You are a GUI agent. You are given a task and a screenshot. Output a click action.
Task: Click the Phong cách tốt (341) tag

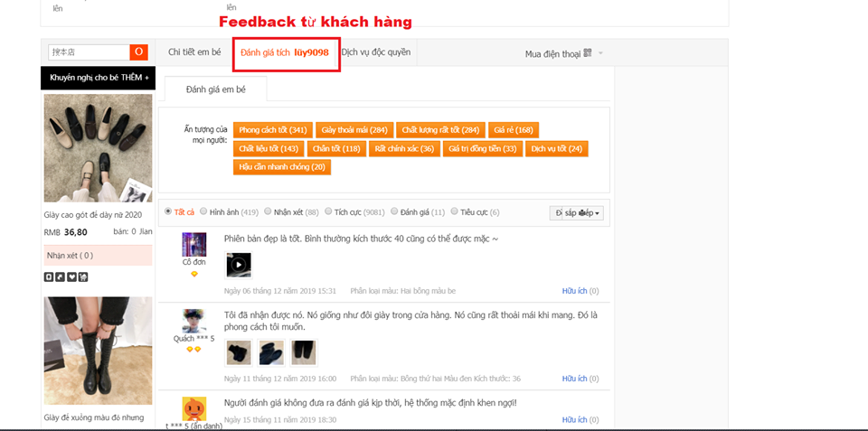pos(273,130)
